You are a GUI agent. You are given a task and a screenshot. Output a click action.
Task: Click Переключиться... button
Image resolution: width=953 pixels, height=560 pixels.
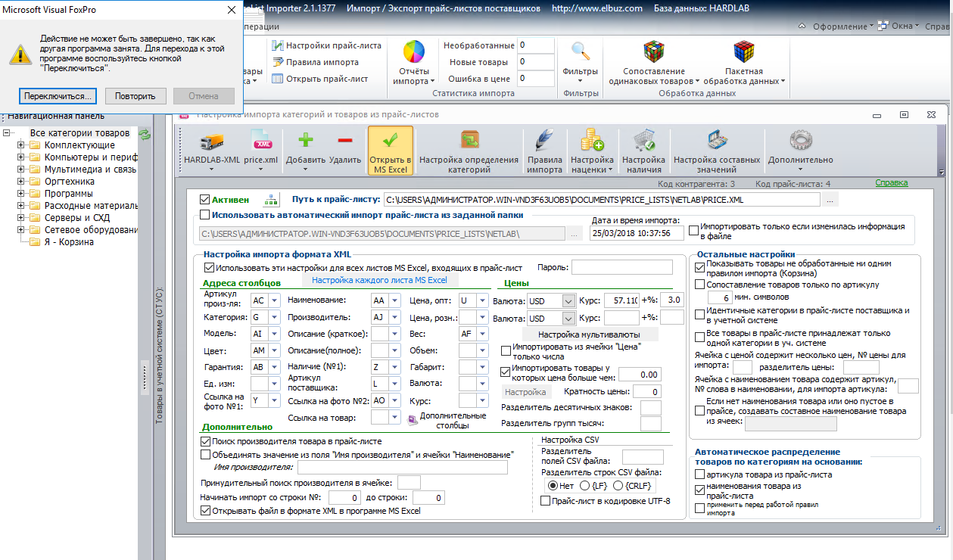tap(58, 96)
